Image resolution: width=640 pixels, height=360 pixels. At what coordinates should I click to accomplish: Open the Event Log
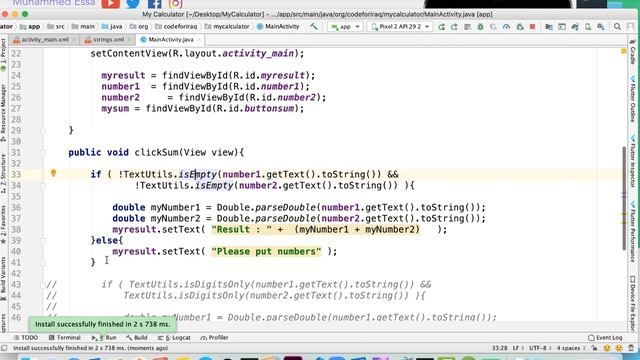[x=605, y=338]
